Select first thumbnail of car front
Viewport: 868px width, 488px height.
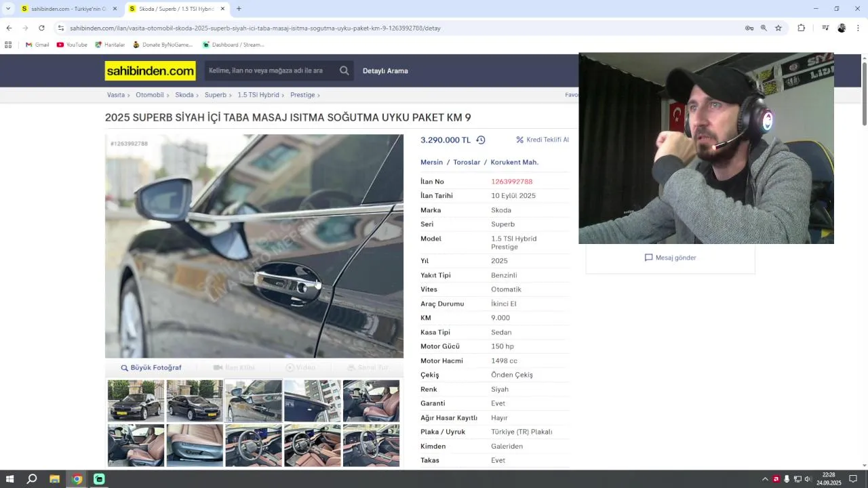click(x=136, y=401)
